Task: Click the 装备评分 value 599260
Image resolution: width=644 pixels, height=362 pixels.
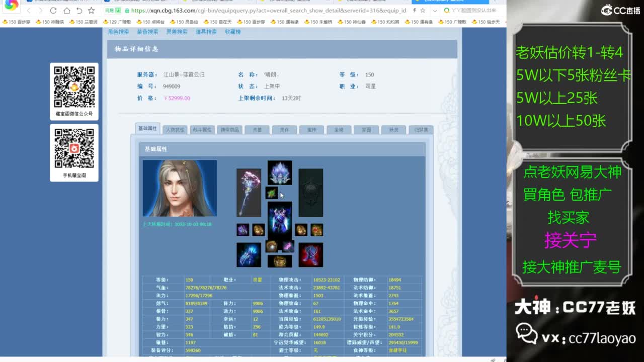Action: coord(193,350)
